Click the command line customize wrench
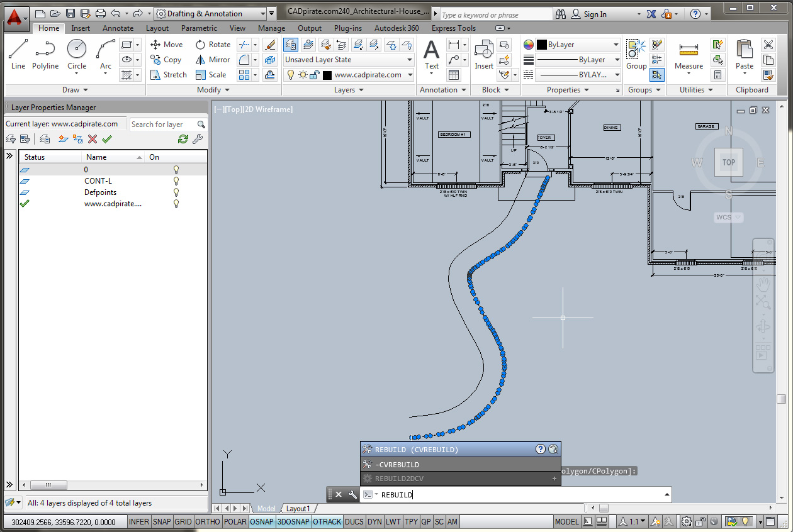The width and height of the screenshot is (793, 532). point(352,494)
